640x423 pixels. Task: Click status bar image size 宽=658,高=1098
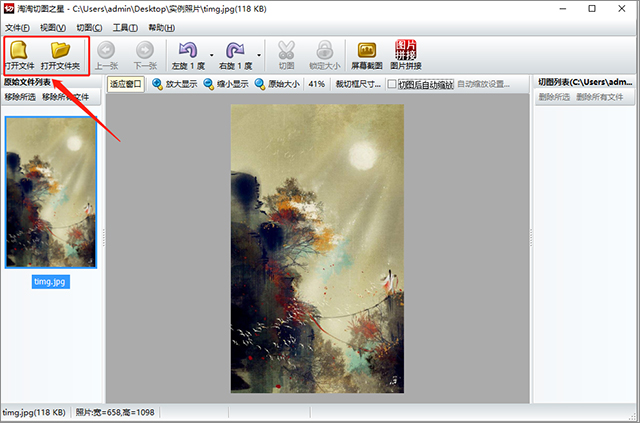tap(115, 412)
